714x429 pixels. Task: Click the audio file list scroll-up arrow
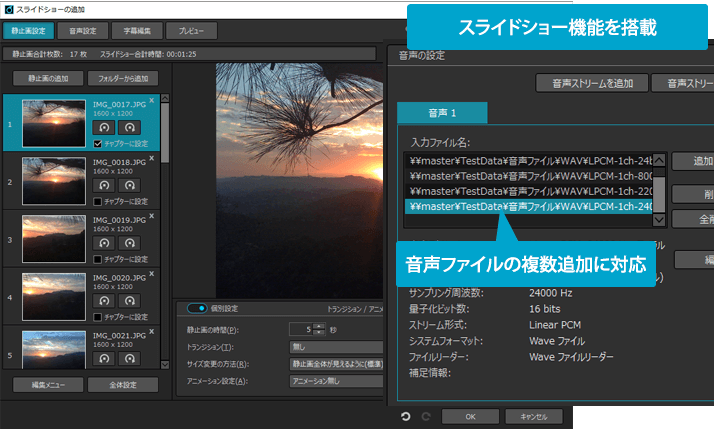pyautogui.click(x=659, y=160)
